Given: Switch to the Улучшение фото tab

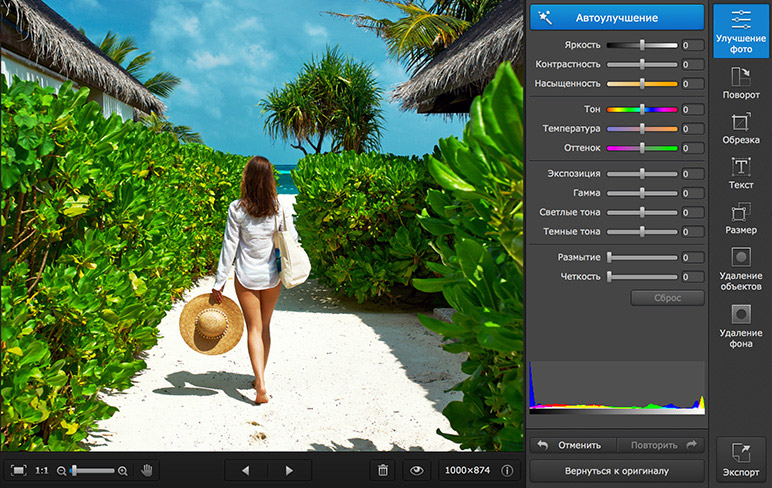Looking at the screenshot, I should pos(741,31).
